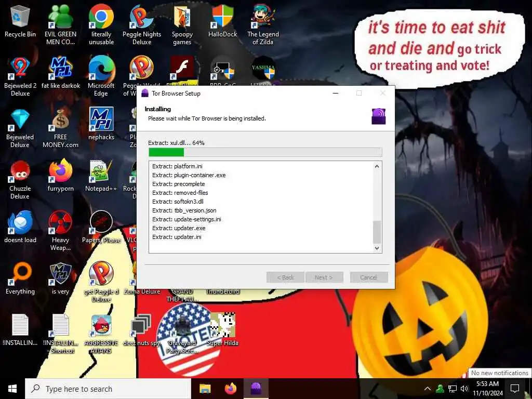Click the installation progress bar
The width and height of the screenshot is (532, 399).
tap(265, 152)
